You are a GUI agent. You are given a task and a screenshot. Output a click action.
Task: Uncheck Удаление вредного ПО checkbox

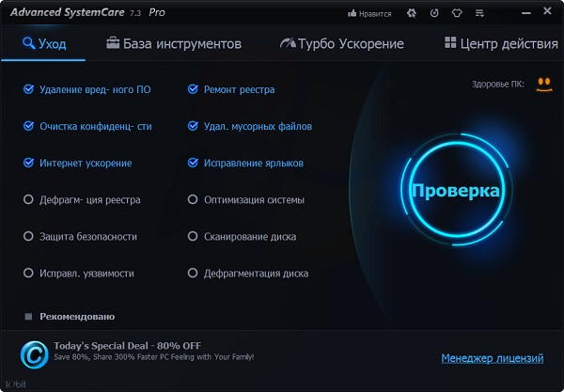28,89
